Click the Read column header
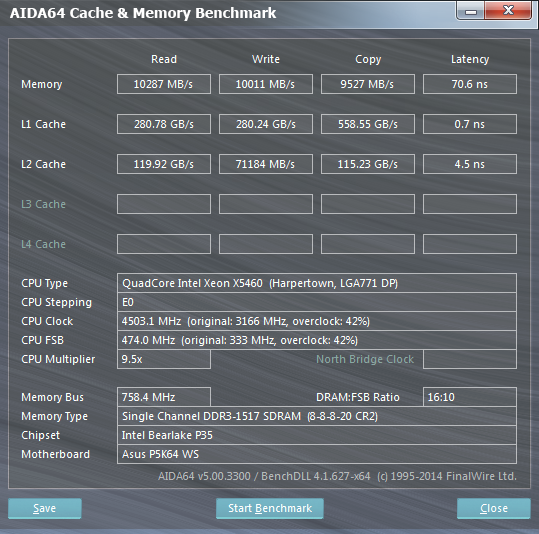 tap(164, 59)
